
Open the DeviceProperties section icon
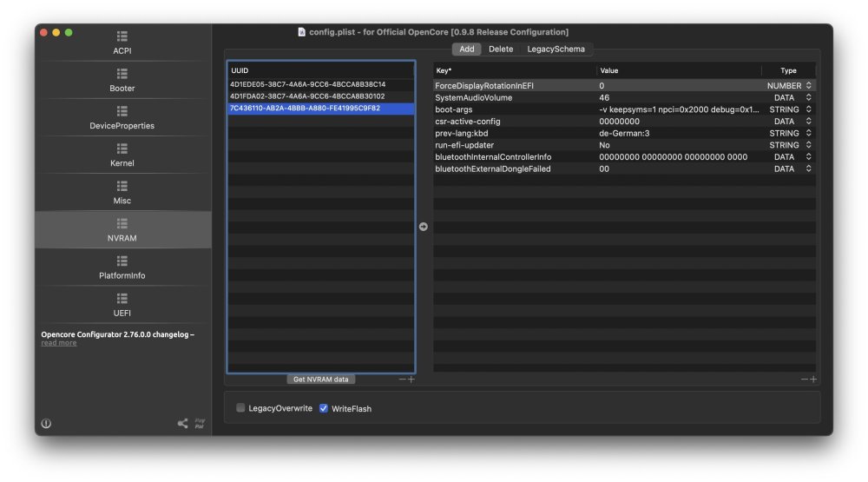(122, 111)
